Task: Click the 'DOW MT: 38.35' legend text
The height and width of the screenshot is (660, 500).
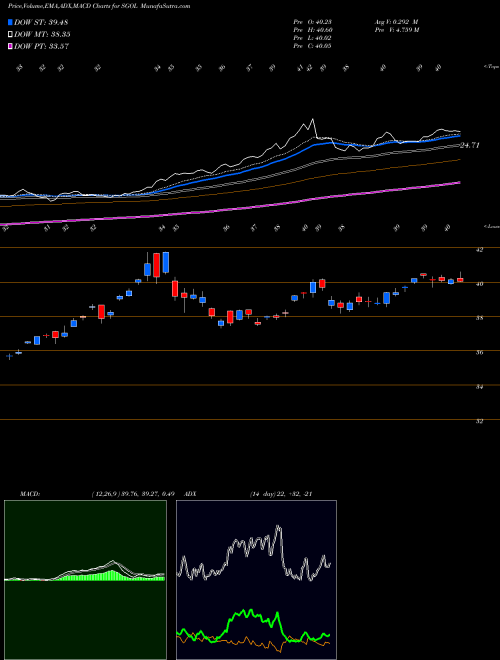Action: (x=42, y=35)
